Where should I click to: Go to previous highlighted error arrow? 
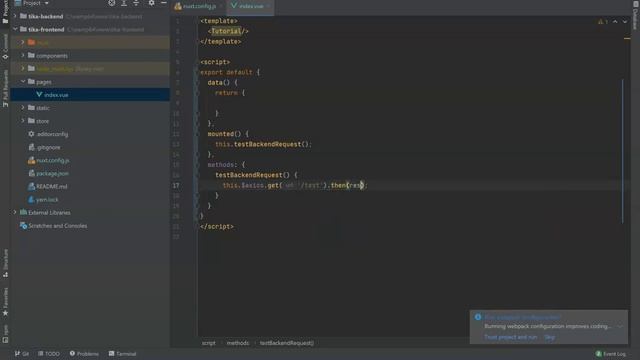(615, 22)
